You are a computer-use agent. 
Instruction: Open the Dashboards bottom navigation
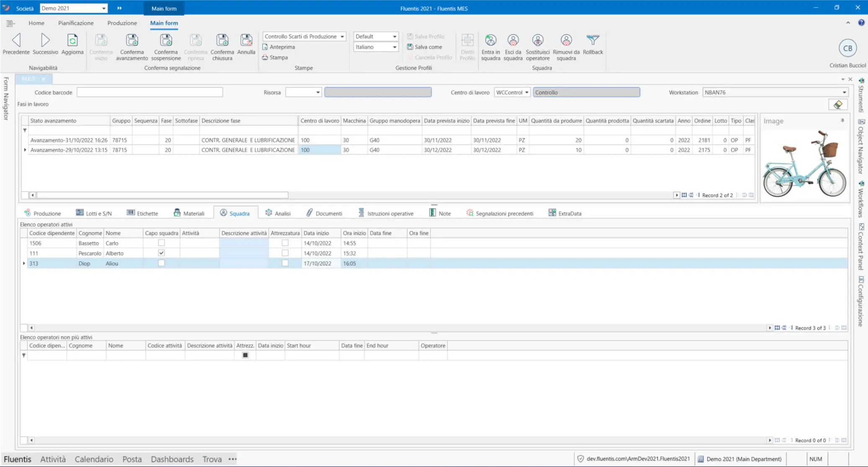(172, 459)
